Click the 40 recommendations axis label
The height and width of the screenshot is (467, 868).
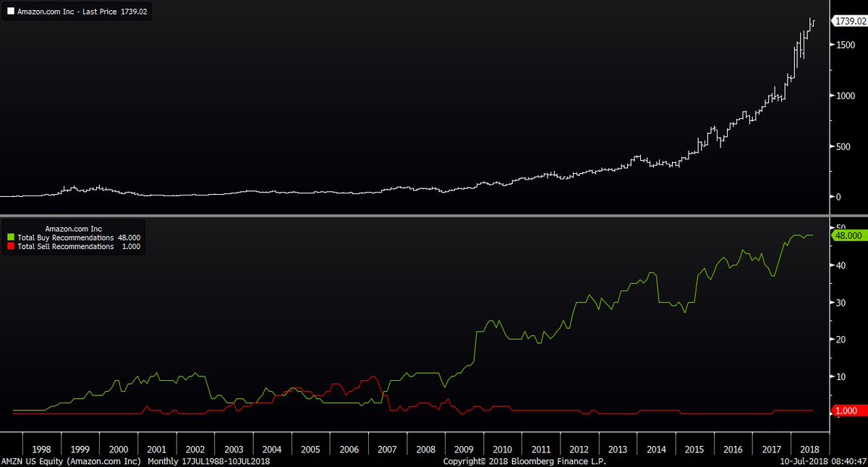[x=840, y=265]
